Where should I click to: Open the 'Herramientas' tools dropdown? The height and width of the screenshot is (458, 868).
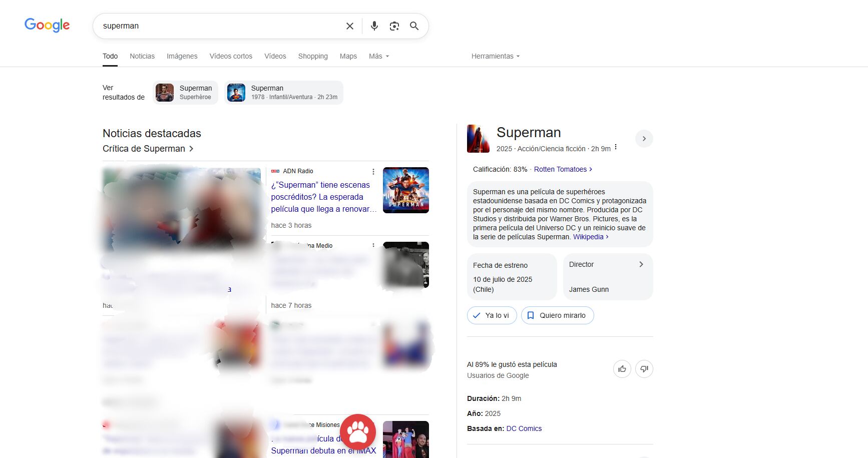(x=496, y=56)
